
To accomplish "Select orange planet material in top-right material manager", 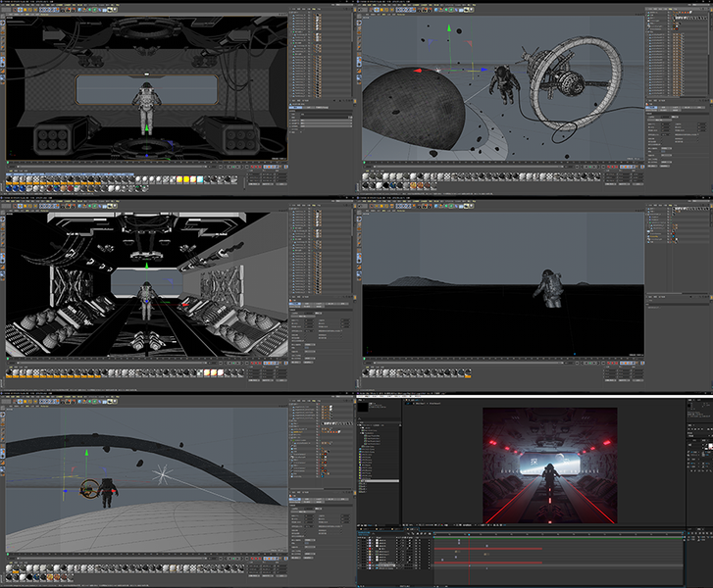I will (420, 185).
